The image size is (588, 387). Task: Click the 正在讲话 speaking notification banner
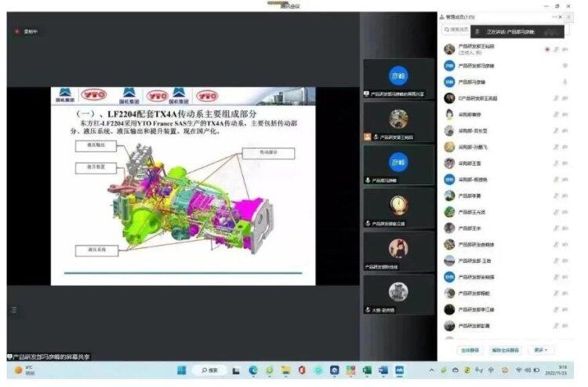point(517,32)
